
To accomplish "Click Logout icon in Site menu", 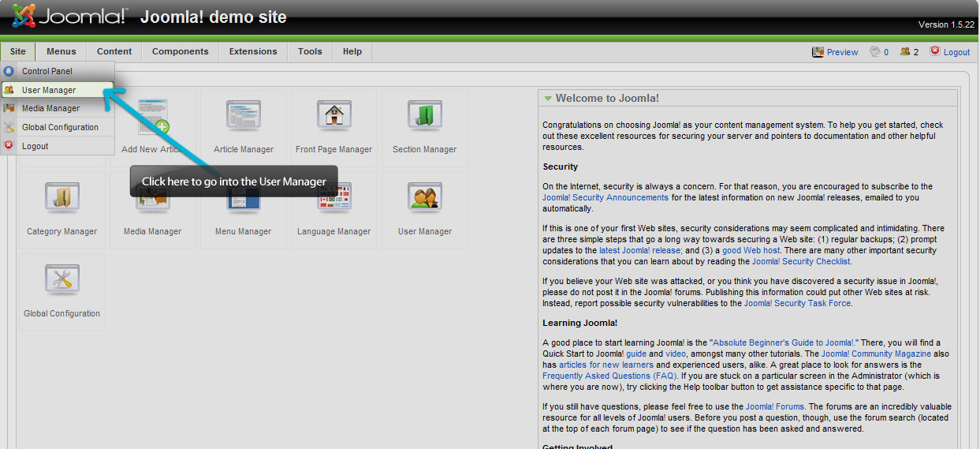I will tap(9, 145).
